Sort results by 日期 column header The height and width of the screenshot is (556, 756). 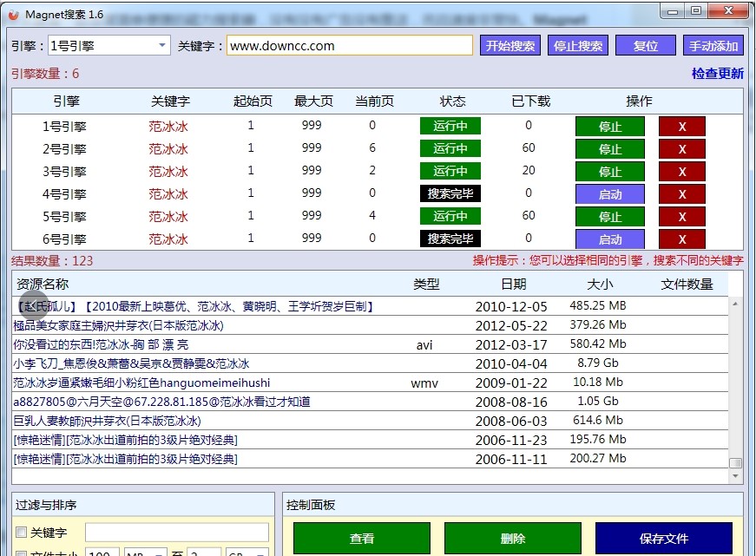513,284
